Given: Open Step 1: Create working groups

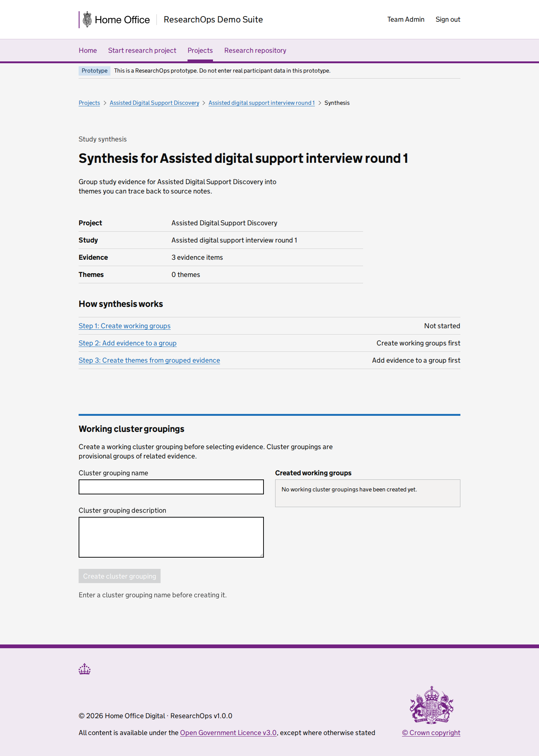Looking at the screenshot, I should [125, 326].
